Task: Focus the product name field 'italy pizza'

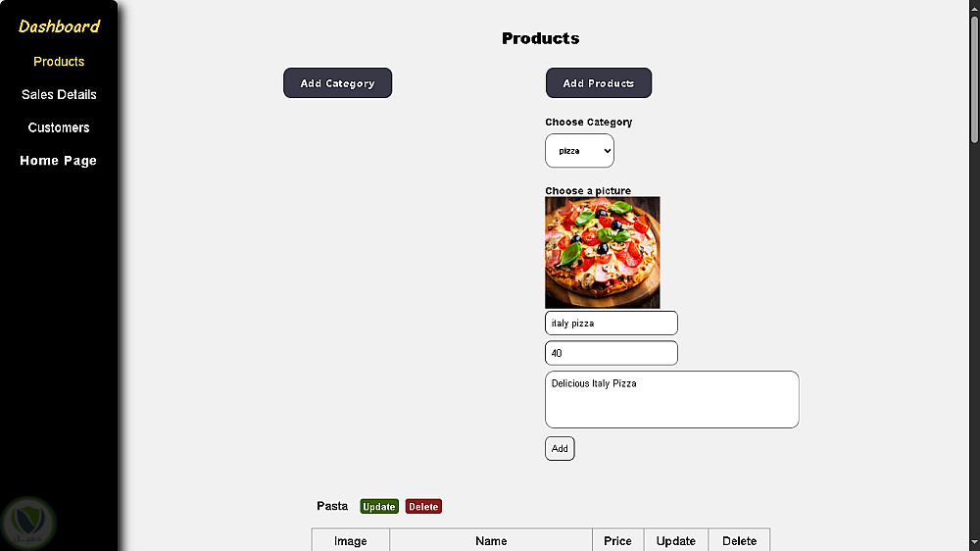Action: tap(611, 323)
